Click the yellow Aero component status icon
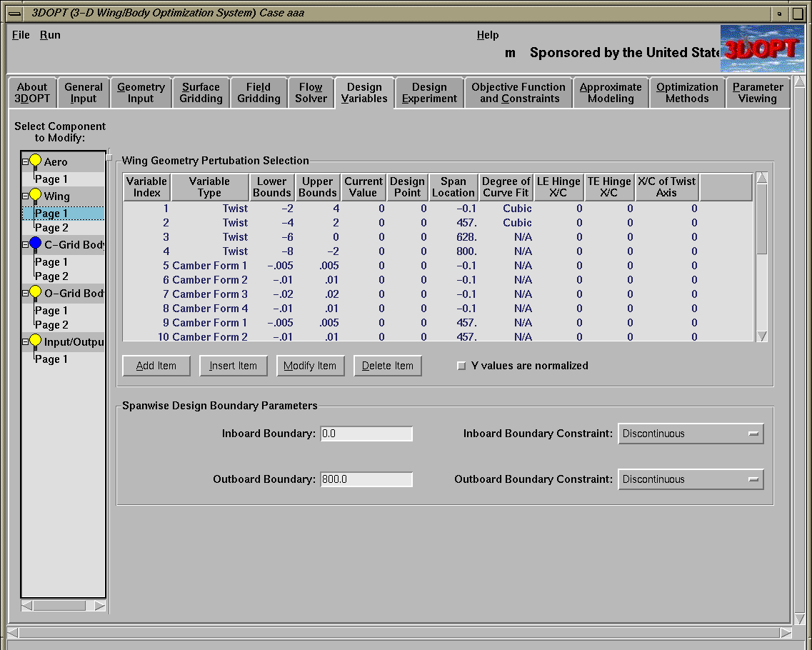The height and width of the screenshot is (650, 812). coord(35,161)
